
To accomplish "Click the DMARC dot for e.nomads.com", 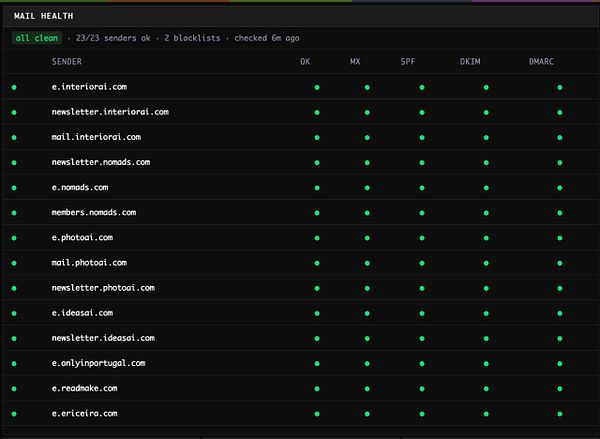I will pos(560,188).
